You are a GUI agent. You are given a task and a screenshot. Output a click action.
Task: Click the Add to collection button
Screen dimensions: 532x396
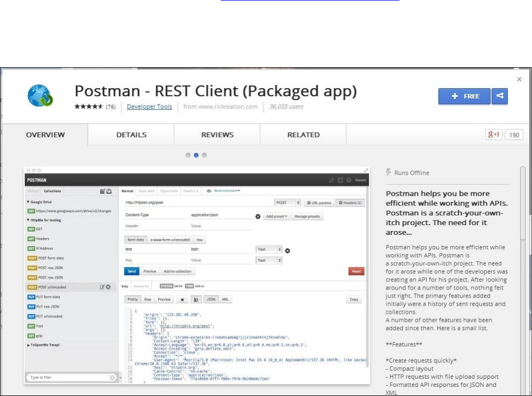click(x=177, y=271)
